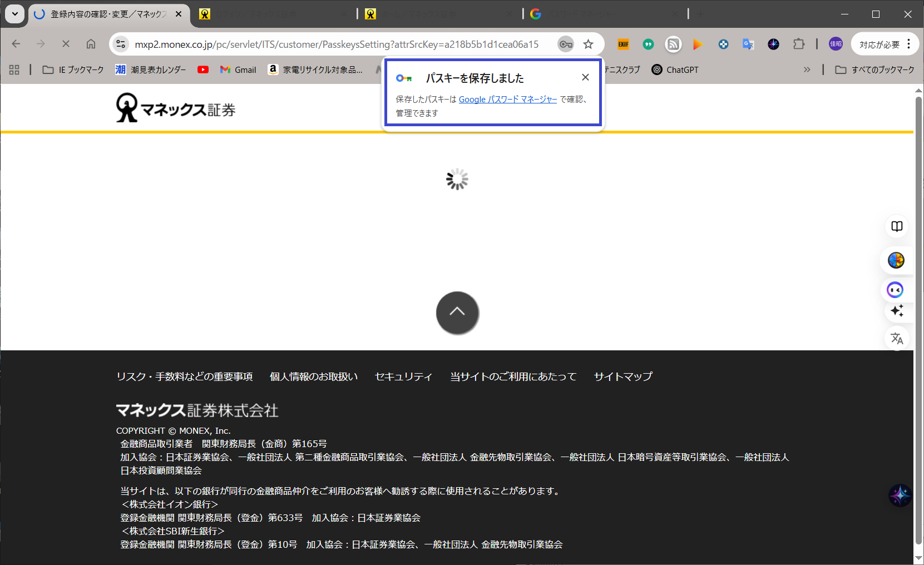The height and width of the screenshot is (565, 924).
Task: Click the passkey key icon in address bar
Action: [566, 44]
